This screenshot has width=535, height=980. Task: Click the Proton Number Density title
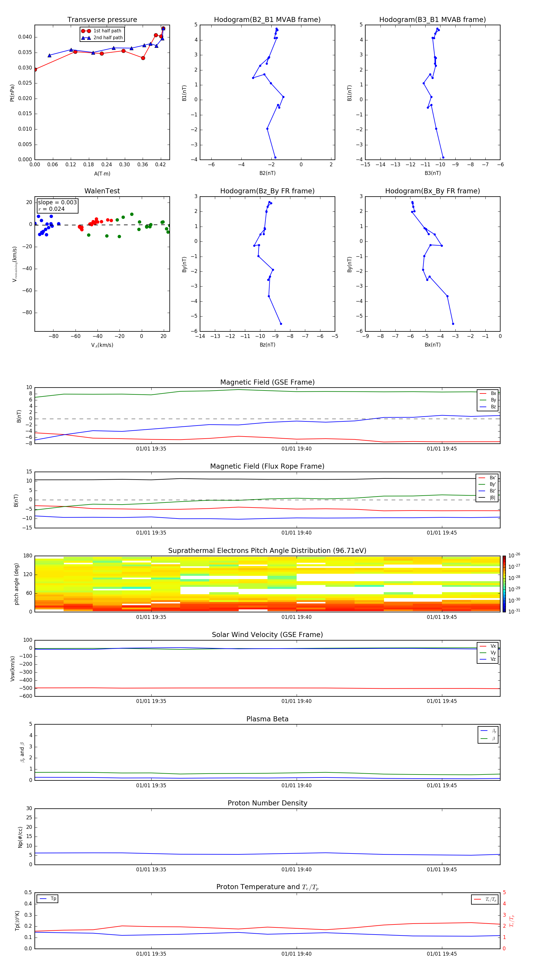tap(267, 803)
